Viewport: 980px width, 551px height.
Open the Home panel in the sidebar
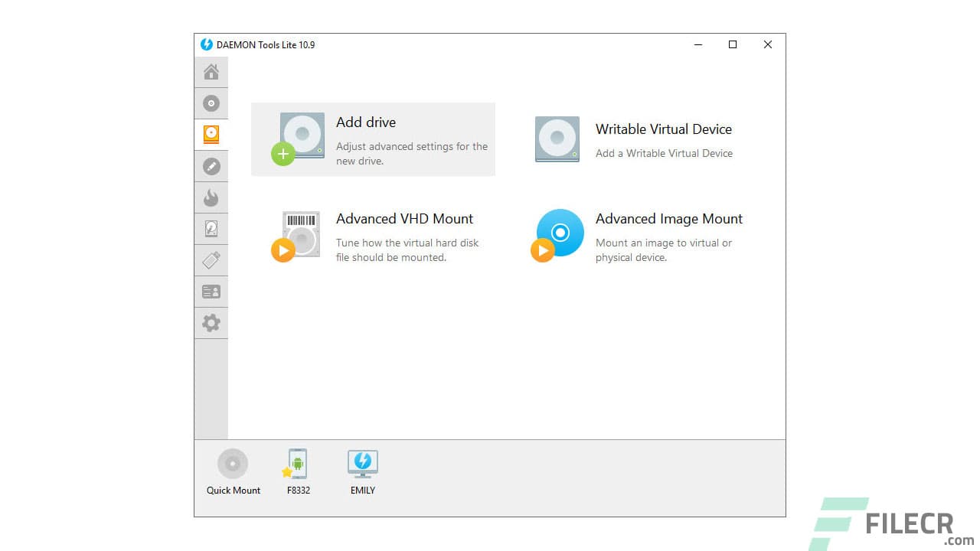[x=211, y=71]
